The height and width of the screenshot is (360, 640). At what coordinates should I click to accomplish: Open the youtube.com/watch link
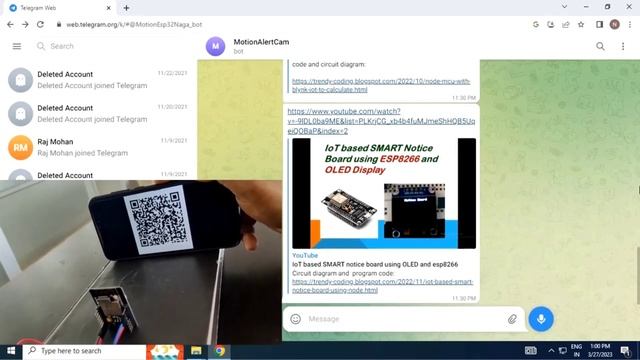(x=381, y=121)
